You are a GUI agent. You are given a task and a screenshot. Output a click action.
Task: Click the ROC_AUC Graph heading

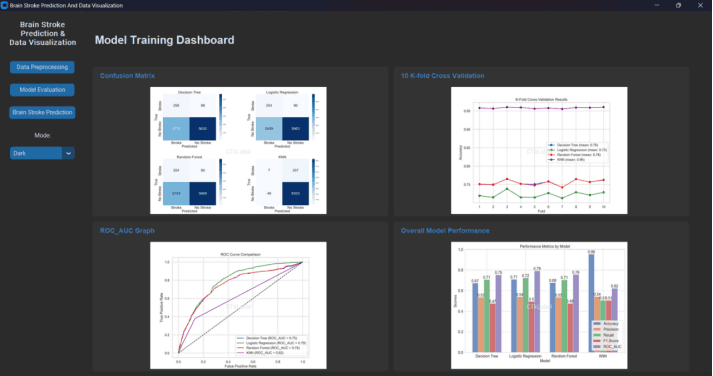click(127, 231)
